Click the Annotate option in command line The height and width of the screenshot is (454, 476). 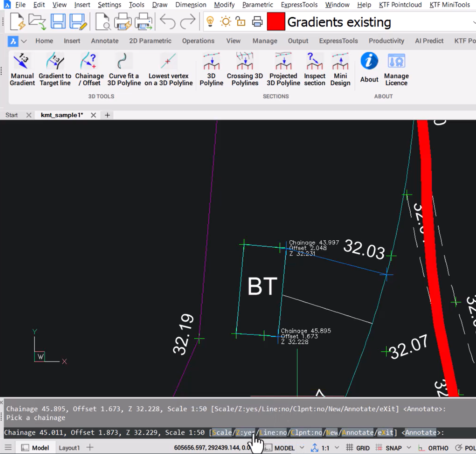click(x=357, y=432)
